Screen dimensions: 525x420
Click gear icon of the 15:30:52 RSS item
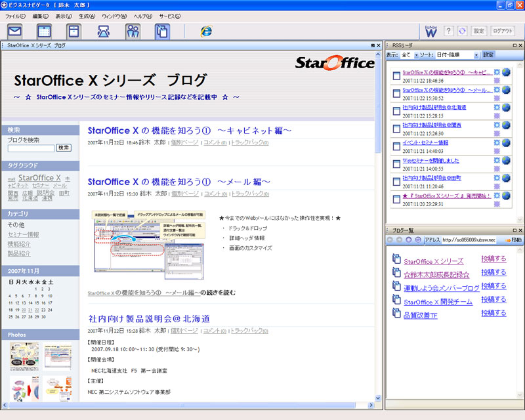pyautogui.click(x=497, y=90)
